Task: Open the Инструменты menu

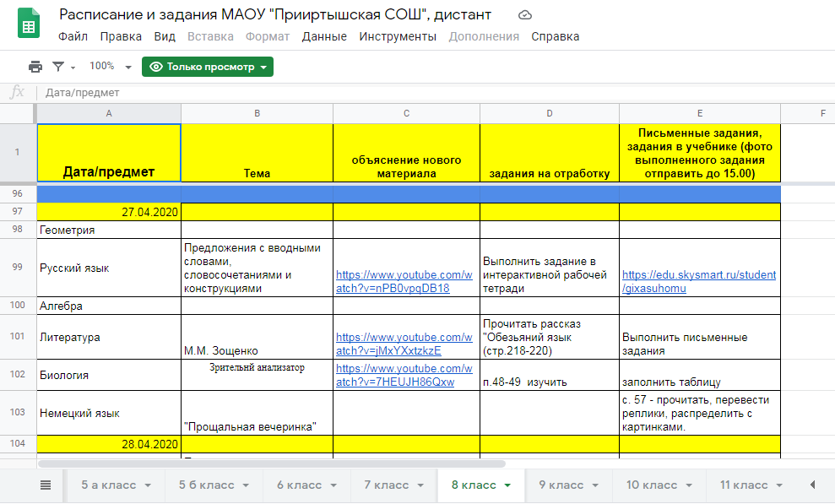Action: click(398, 36)
